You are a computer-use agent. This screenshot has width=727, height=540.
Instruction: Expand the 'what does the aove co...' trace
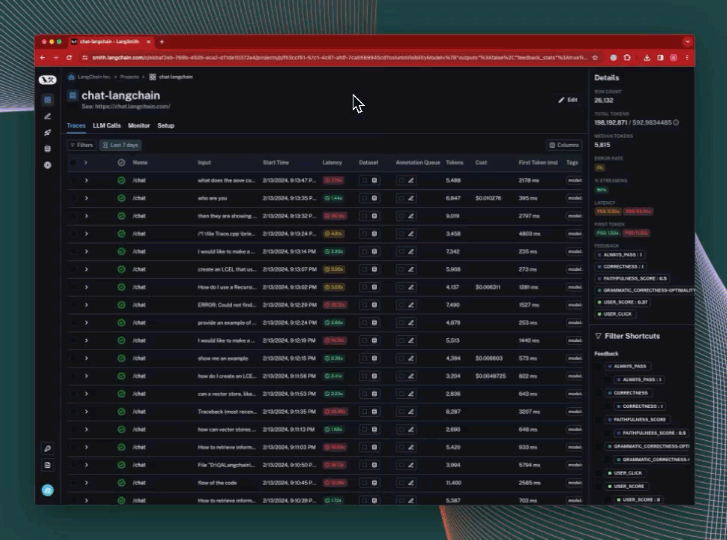click(86, 180)
